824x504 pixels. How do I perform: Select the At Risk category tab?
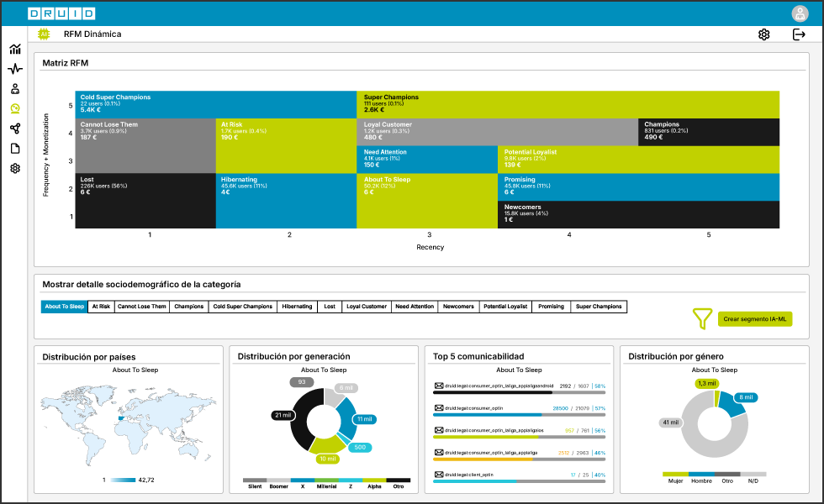click(101, 307)
